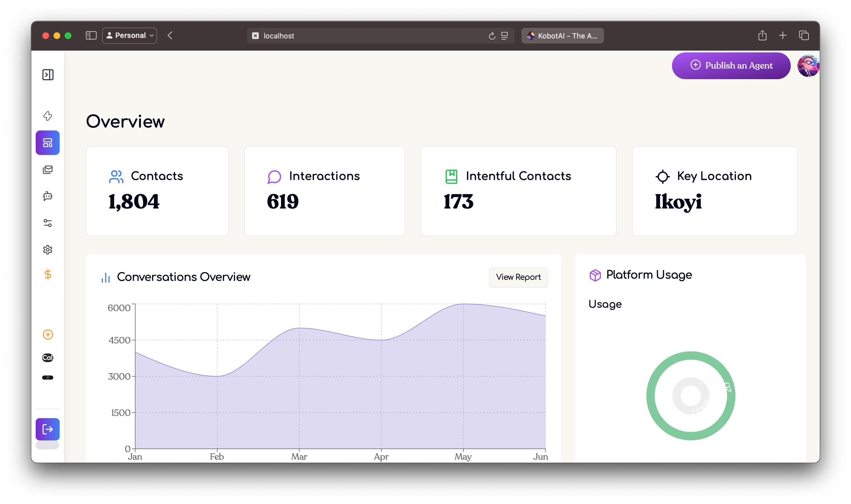This screenshot has height=504, width=851.
Task: Click the green platform usage donut ring
Action: pos(651,396)
